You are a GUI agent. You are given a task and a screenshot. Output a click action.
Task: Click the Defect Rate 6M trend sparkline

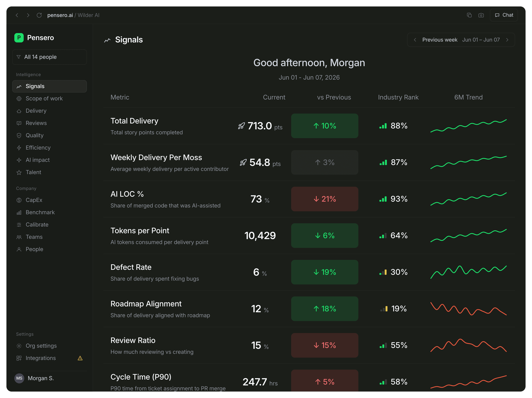click(x=468, y=272)
